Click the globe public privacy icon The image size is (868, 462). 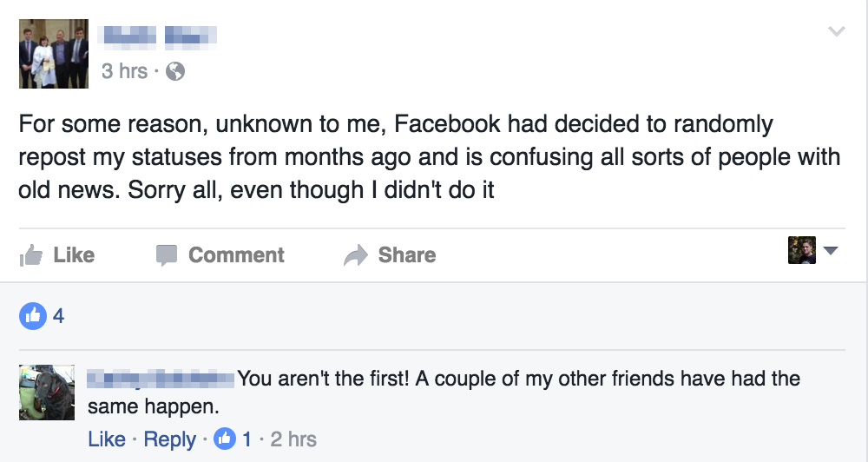(174, 71)
